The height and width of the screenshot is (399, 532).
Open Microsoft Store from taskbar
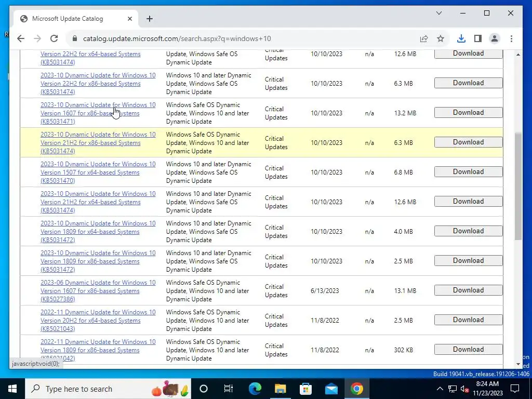pyautogui.click(x=305, y=389)
